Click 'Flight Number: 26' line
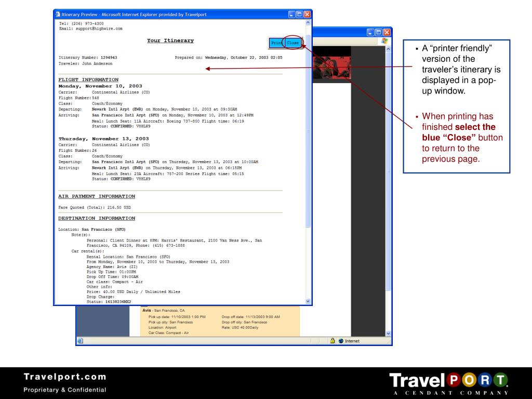The width and height of the screenshot is (532, 399). tap(78, 150)
